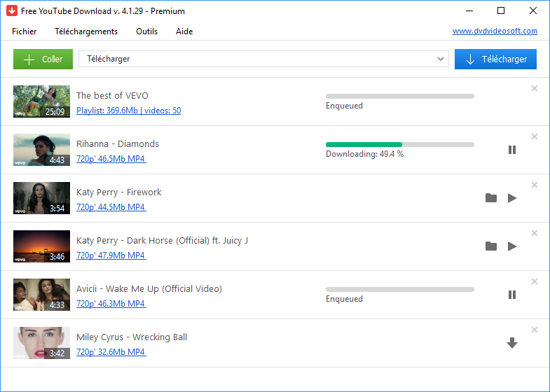Open the Fichier menu

pos(25,31)
